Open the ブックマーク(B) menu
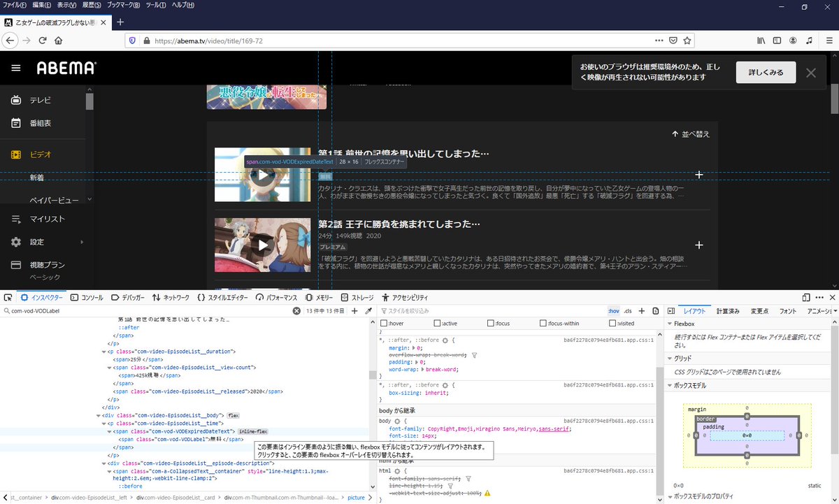 click(124, 5)
